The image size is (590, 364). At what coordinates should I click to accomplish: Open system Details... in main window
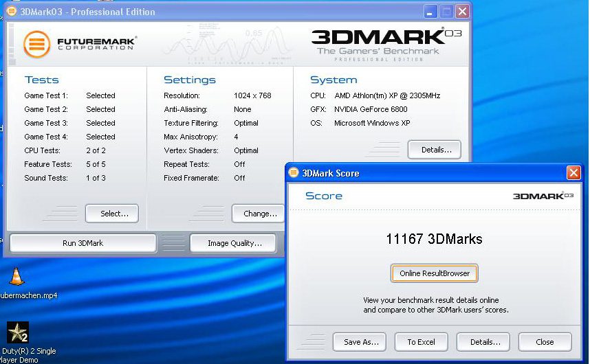tap(434, 150)
